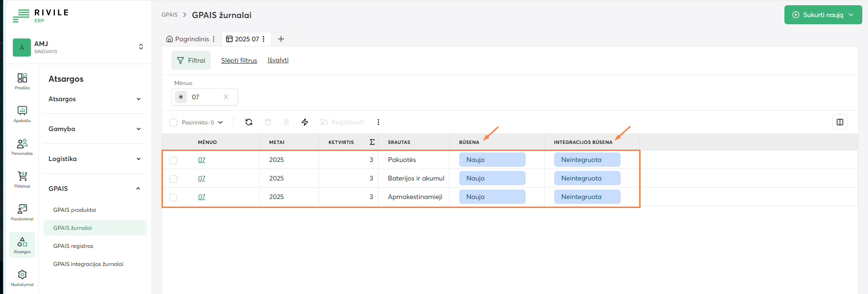868x294 pixels.
Task: Open GPAIS registras menu item
Action: tap(73, 246)
